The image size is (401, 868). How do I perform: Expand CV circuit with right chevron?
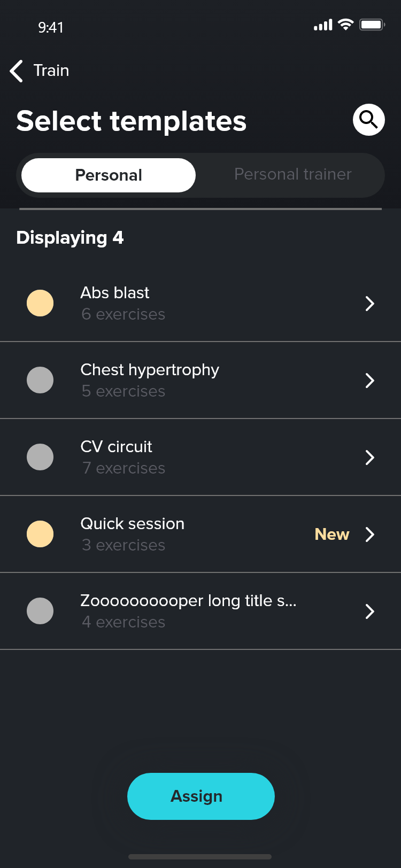coord(369,458)
